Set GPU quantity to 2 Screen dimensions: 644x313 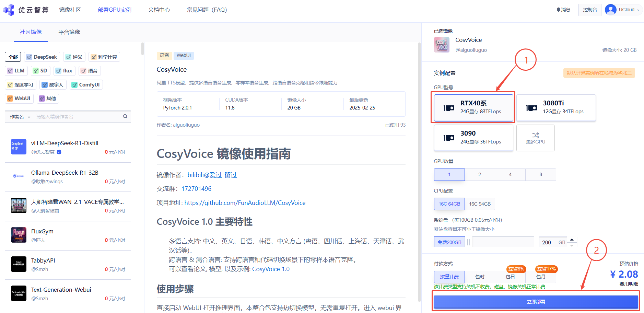pos(480,175)
